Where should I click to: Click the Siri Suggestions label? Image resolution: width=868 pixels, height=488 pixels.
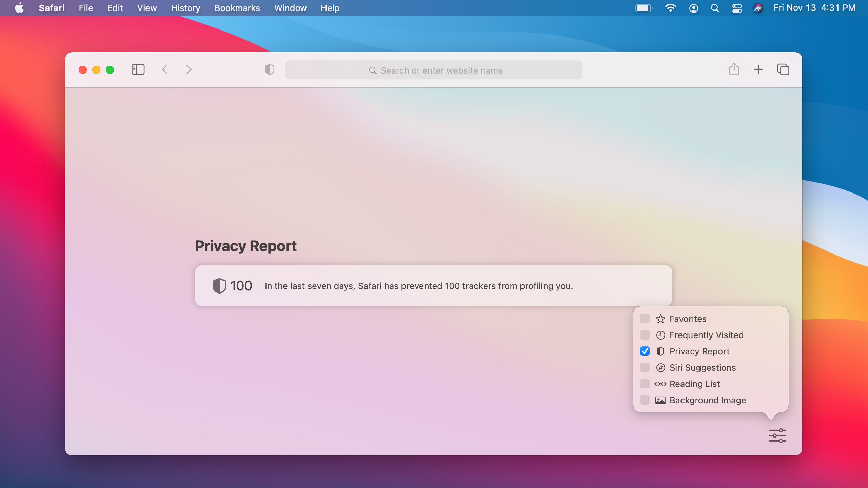pyautogui.click(x=703, y=368)
